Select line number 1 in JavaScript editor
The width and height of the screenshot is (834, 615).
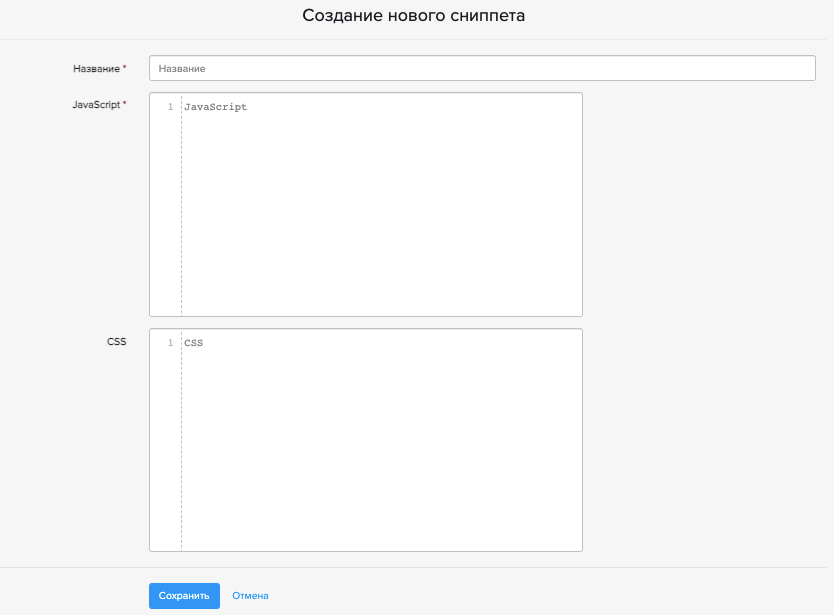(x=170, y=107)
